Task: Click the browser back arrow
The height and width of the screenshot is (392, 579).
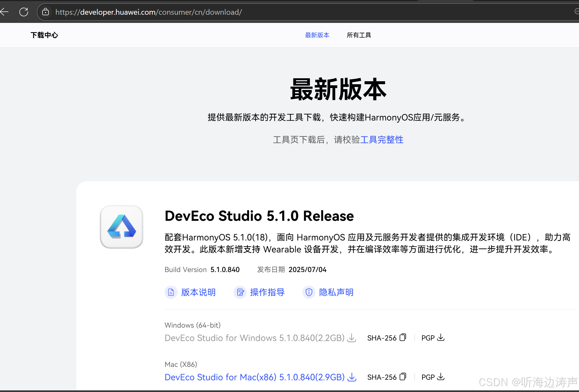Action: (4, 12)
